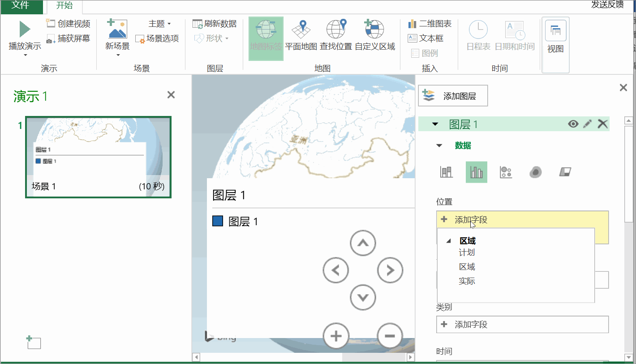Choose the 计划 field

[x=467, y=253]
